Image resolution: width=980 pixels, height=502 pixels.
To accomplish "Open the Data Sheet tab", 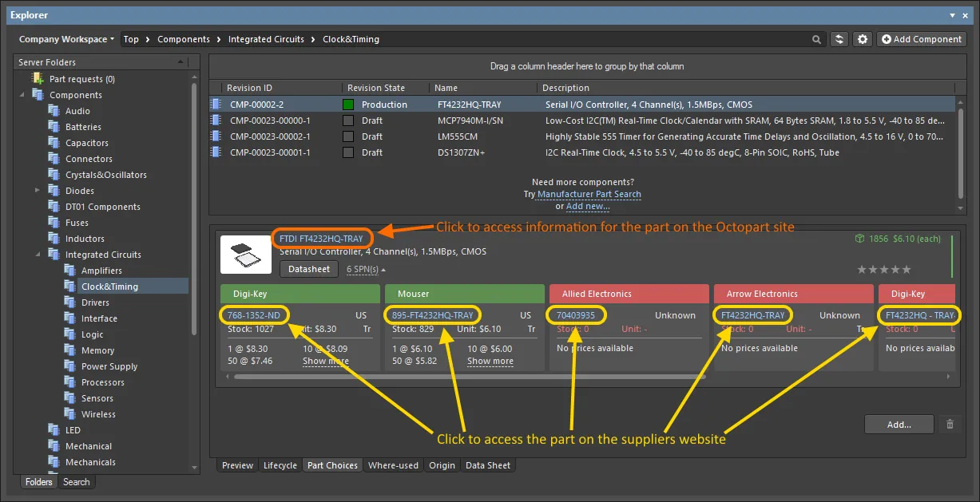I will coord(487,465).
